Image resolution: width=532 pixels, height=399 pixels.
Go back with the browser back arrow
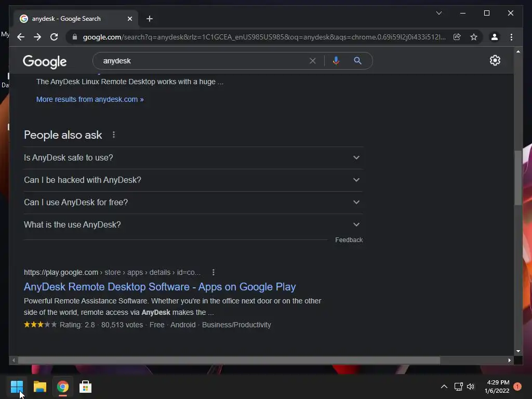coord(21,37)
